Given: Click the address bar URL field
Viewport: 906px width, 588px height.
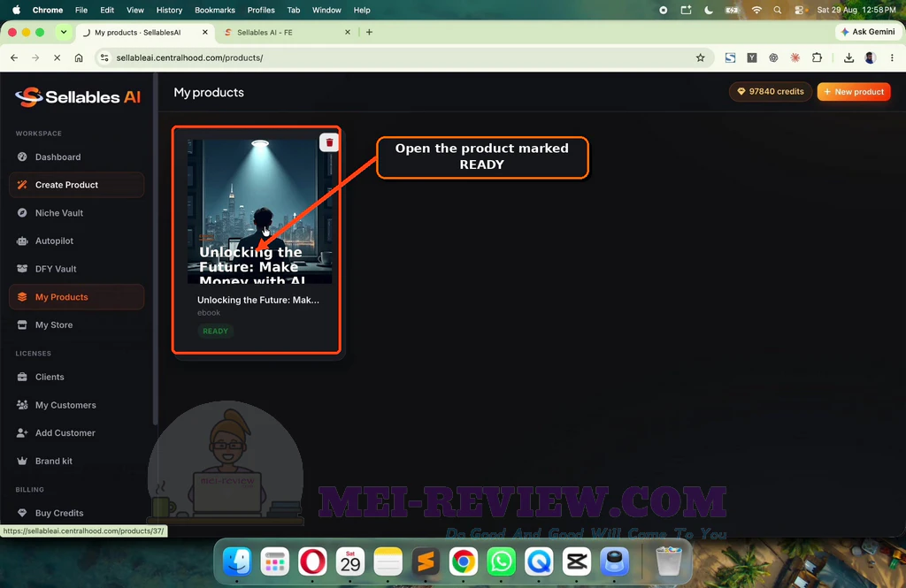Looking at the screenshot, I should (x=404, y=57).
